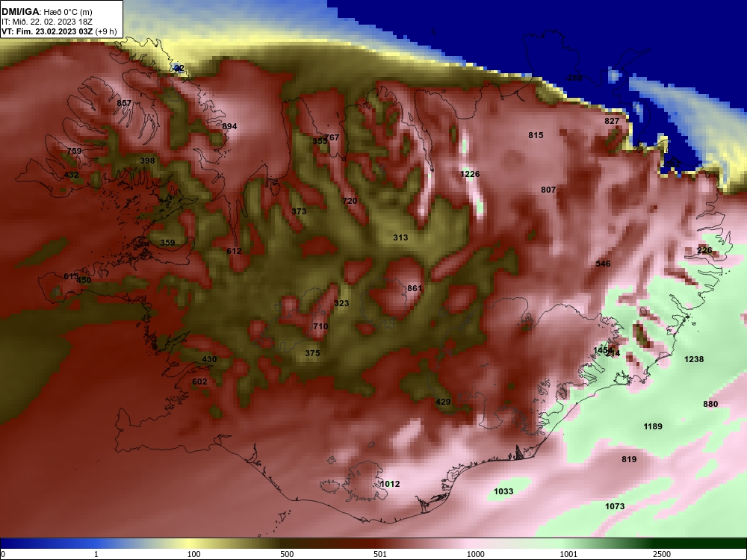Click the map value 429

(443, 402)
